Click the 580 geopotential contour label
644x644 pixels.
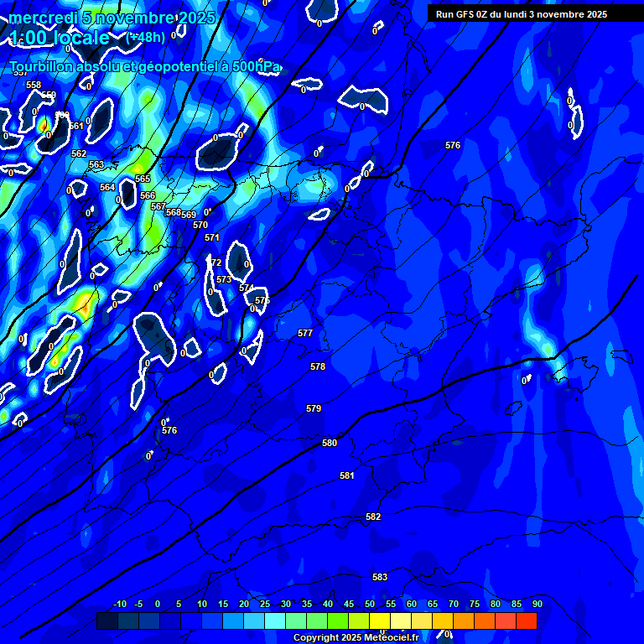coord(330,443)
